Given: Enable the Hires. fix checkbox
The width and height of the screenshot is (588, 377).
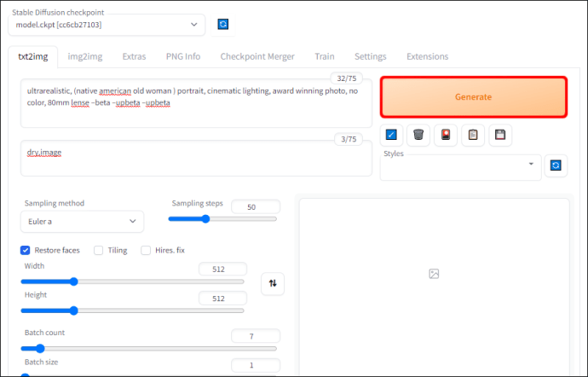Looking at the screenshot, I should 146,250.
